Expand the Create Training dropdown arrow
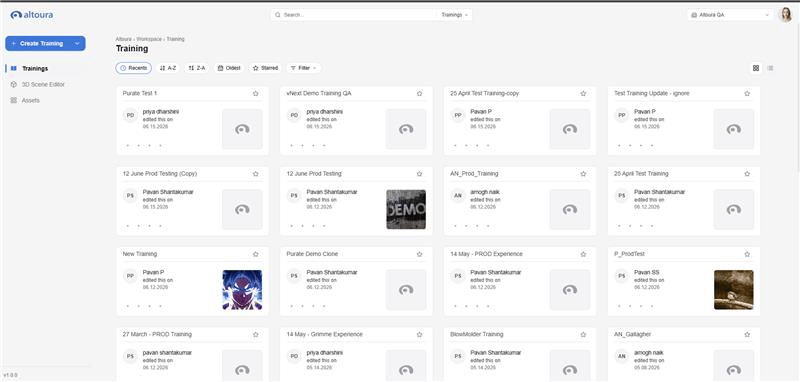Screen dimensions: 800x382 77,44
